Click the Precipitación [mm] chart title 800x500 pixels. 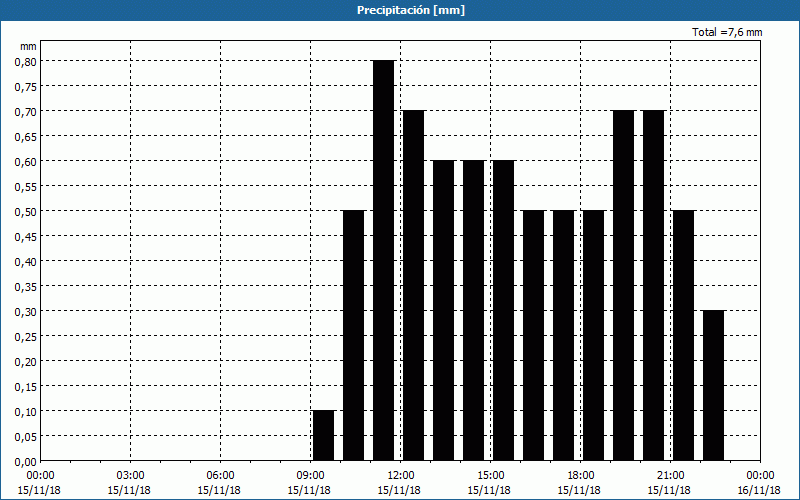pyautogui.click(x=411, y=10)
